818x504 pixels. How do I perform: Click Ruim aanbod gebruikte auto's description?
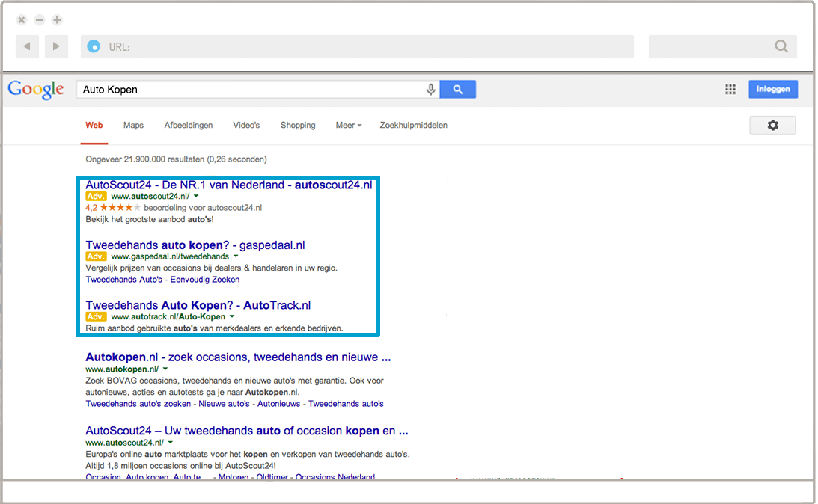(x=214, y=328)
